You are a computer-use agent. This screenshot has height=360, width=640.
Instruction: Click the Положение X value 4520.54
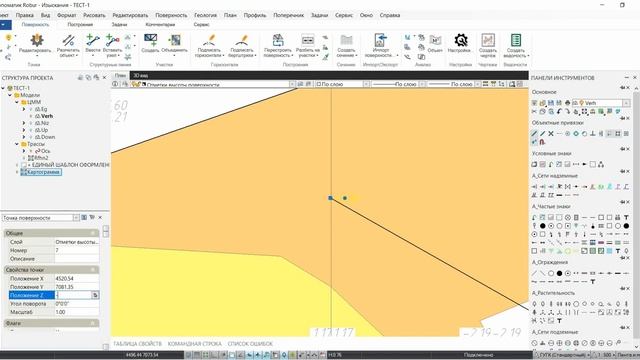point(76,278)
